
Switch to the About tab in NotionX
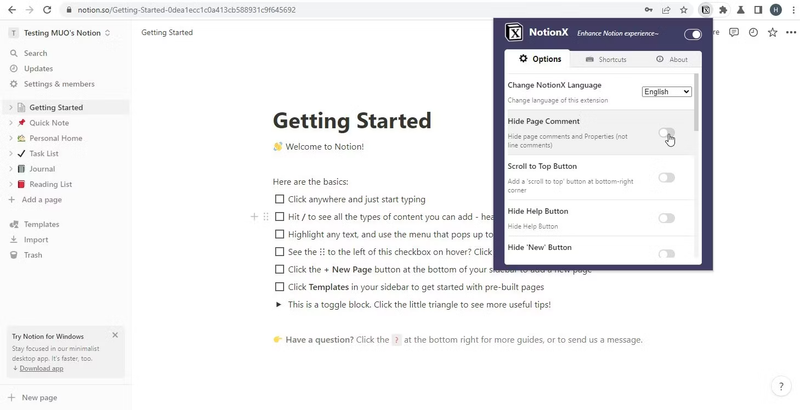coord(672,59)
